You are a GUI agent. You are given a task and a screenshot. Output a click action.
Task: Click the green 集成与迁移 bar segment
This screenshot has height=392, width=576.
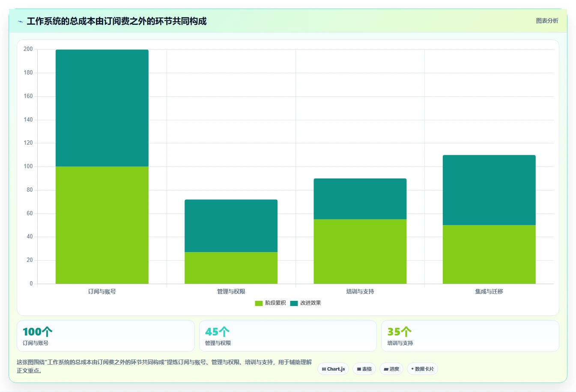coord(489,254)
